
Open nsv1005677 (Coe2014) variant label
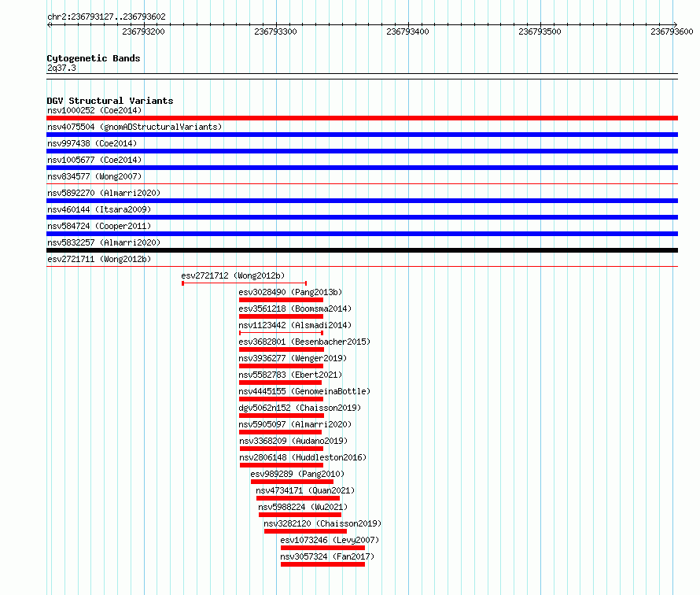pos(94,160)
